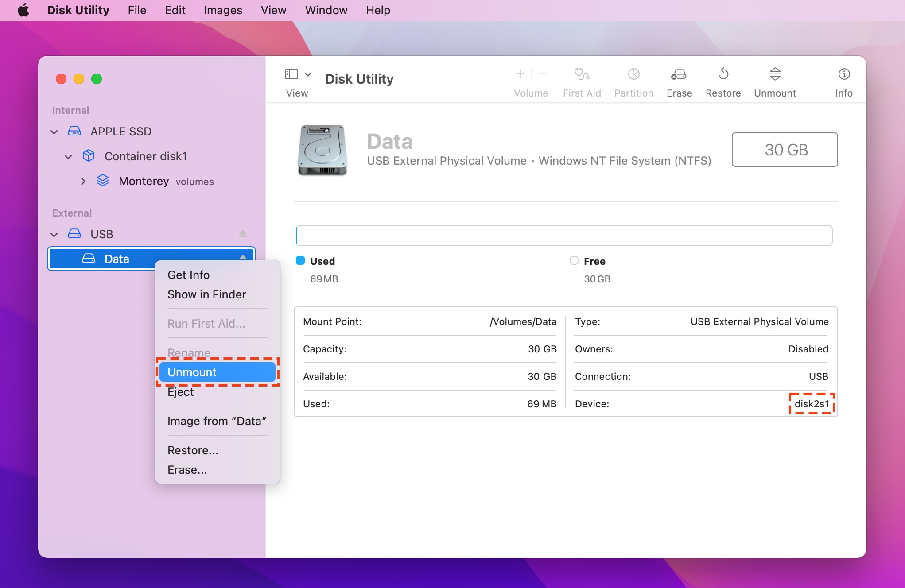This screenshot has width=905, height=588.
Task: Choose Erase... from the context menu
Action: pyautogui.click(x=188, y=469)
